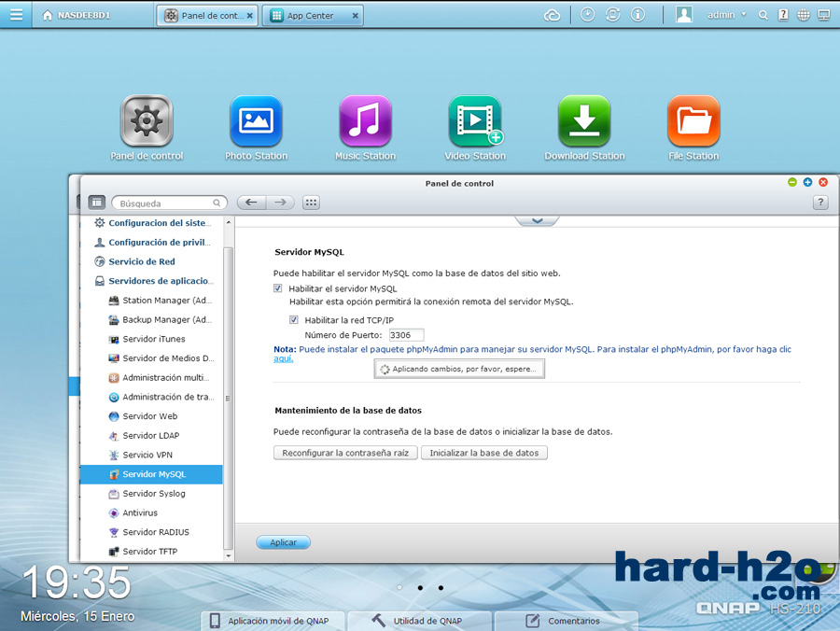The height and width of the screenshot is (631, 840).
Task: Toggle the sidebar view in Panel de control
Action: click(x=96, y=203)
